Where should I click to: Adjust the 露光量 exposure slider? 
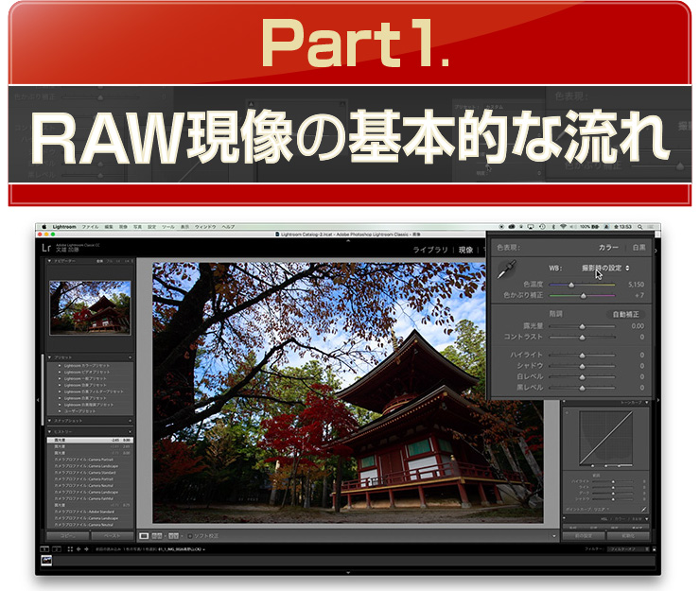[x=582, y=326]
